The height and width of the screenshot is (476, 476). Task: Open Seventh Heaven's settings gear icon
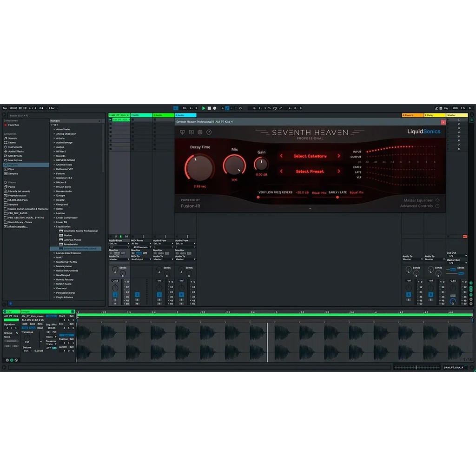(x=200, y=132)
